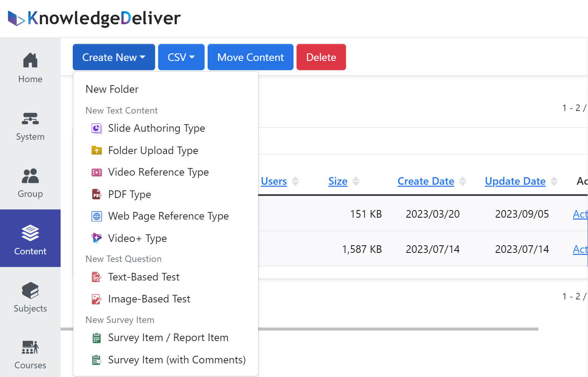The image size is (588, 377).
Task: Open the Subjects books icon
Action: click(30, 290)
